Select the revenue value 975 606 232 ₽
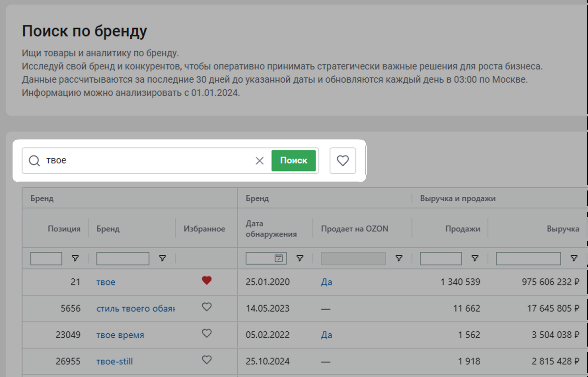The height and width of the screenshot is (377, 588). click(551, 282)
